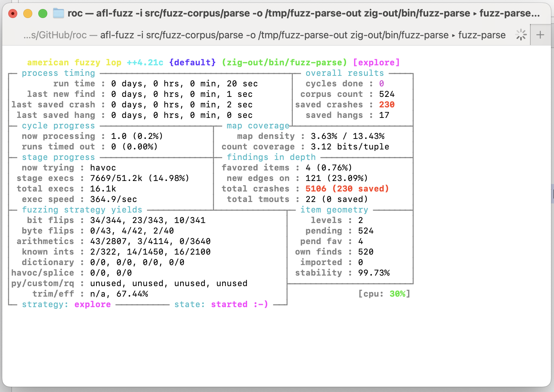Click the 'known ints' yields value
The width and height of the screenshot is (554, 392).
click(151, 252)
